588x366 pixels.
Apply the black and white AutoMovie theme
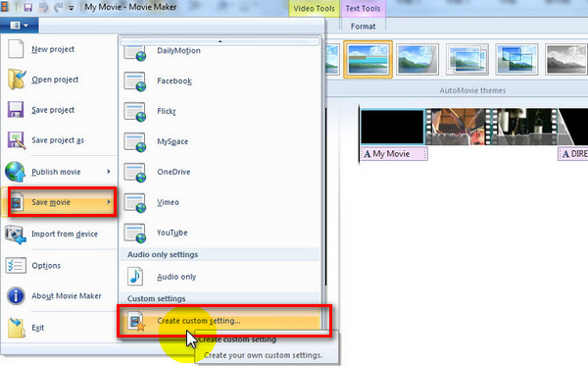click(565, 60)
